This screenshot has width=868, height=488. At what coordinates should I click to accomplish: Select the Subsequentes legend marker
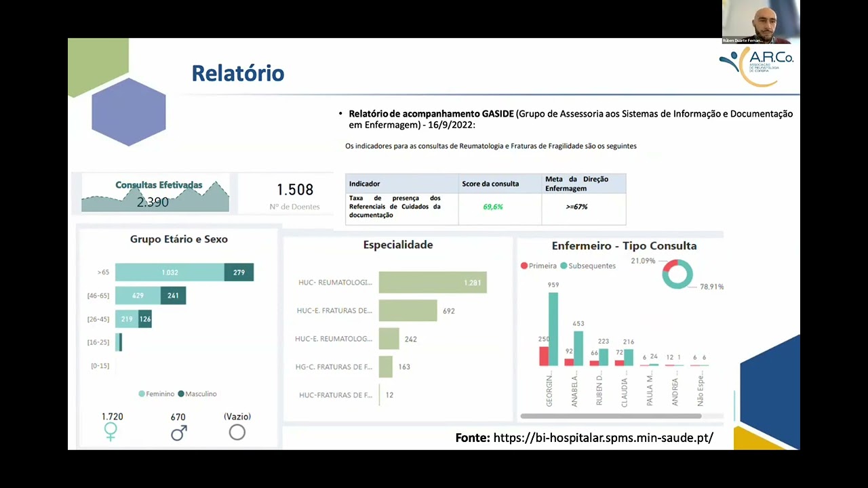coord(564,266)
